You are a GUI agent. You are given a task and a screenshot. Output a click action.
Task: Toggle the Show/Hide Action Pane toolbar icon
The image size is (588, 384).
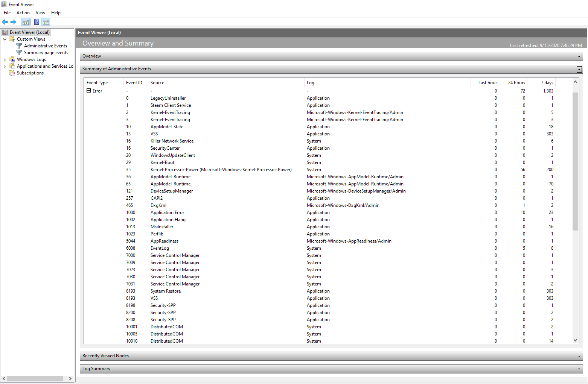46,22
